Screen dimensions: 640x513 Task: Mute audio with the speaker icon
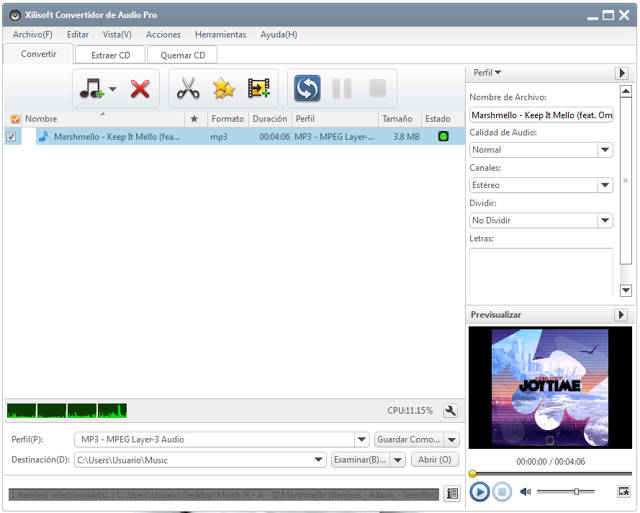(x=525, y=492)
